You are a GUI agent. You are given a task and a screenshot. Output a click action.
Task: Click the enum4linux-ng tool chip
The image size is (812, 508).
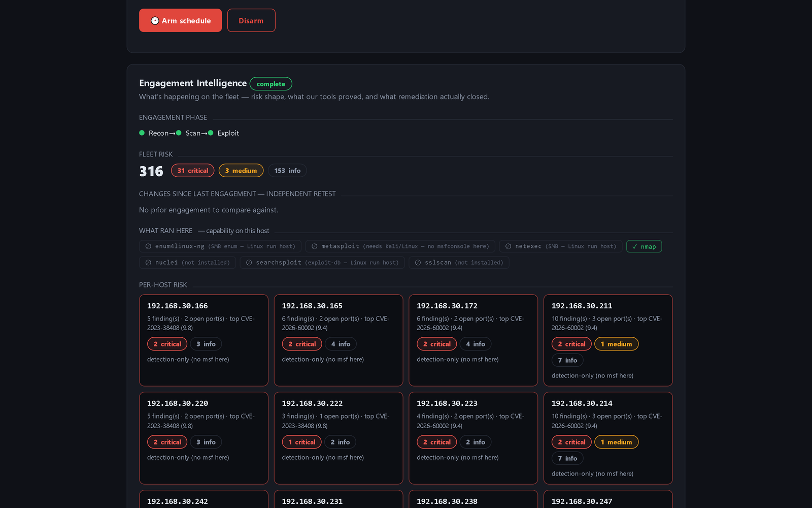[x=220, y=246]
